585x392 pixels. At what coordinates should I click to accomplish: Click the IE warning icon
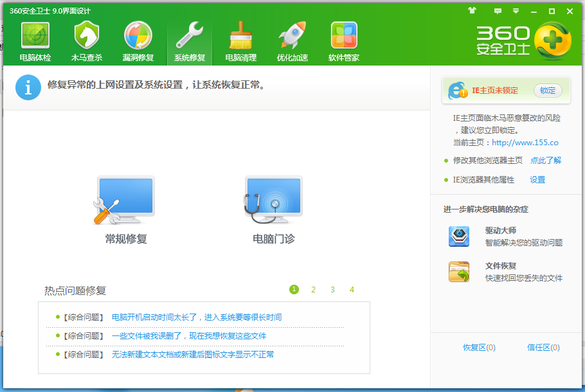pos(458,91)
